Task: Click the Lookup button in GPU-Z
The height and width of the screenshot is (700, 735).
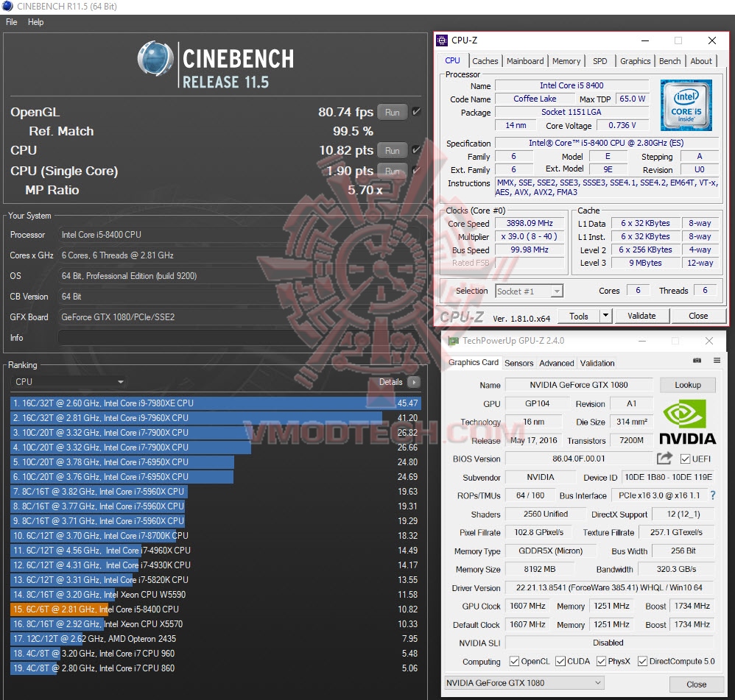Action: (x=688, y=385)
